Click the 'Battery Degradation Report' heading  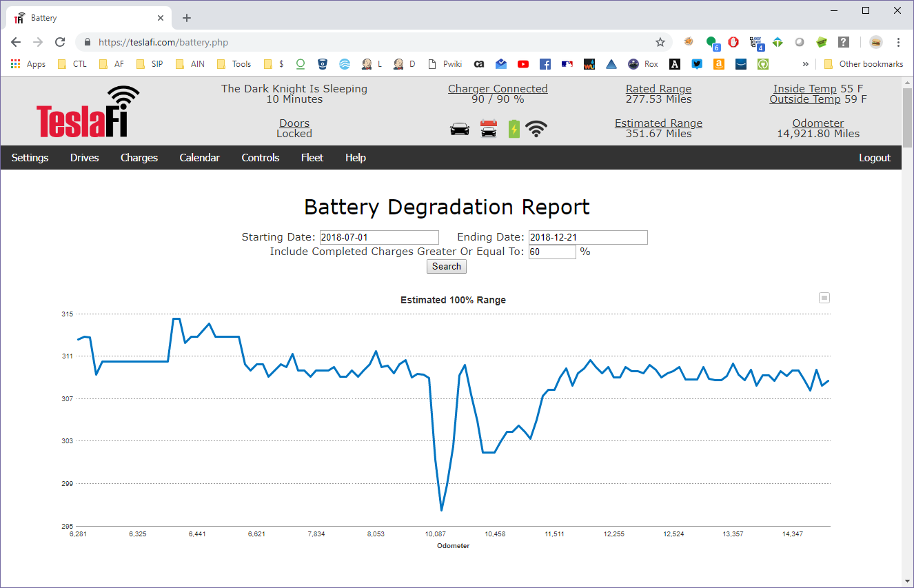click(447, 207)
